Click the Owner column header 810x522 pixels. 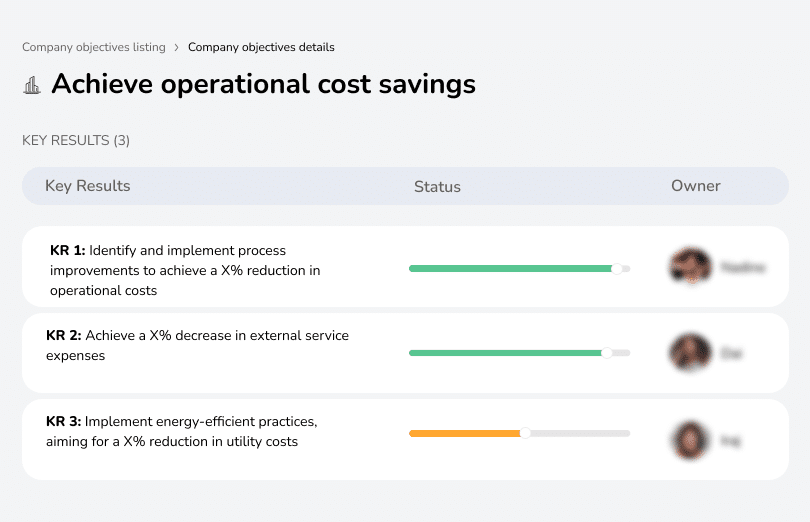click(x=696, y=186)
